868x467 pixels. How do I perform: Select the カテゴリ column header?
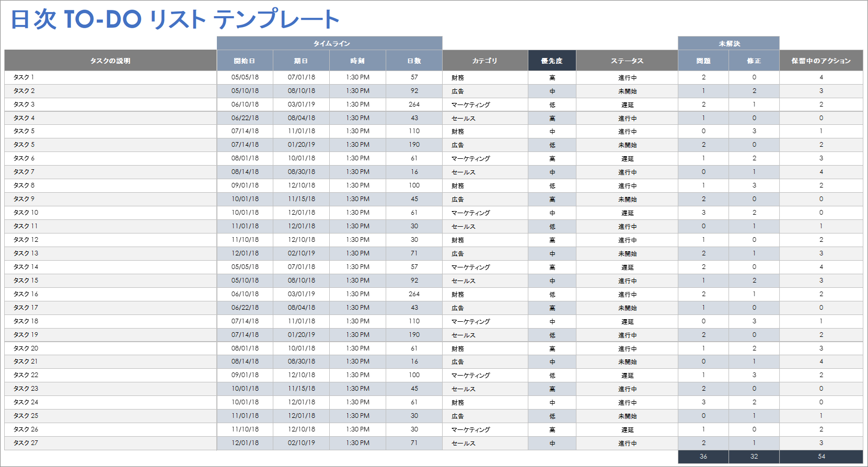coord(485,61)
